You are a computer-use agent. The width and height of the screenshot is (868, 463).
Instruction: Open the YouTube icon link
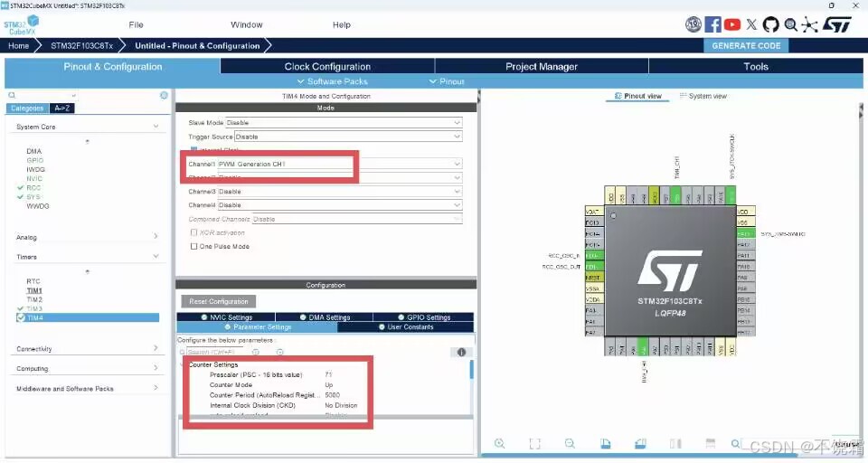point(732,24)
